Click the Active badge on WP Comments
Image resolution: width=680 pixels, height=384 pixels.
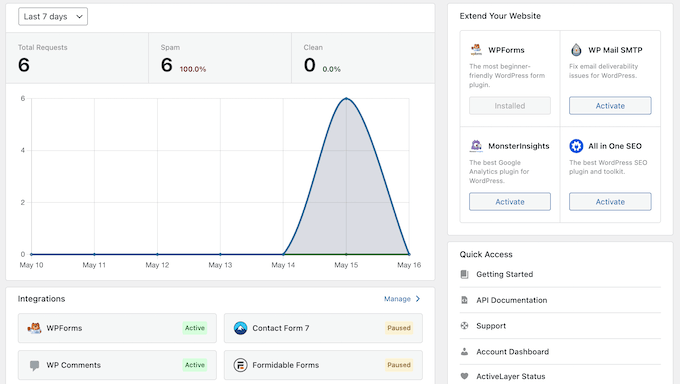tap(195, 365)
